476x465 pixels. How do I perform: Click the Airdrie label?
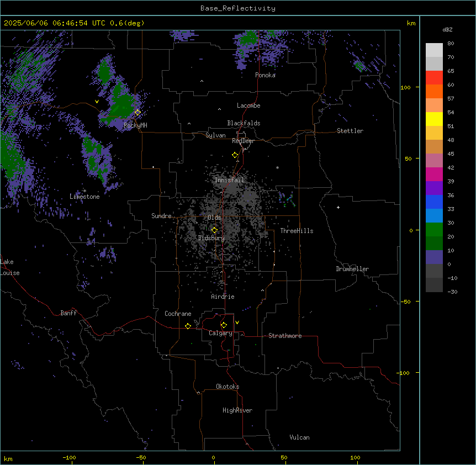coord(223,297)
